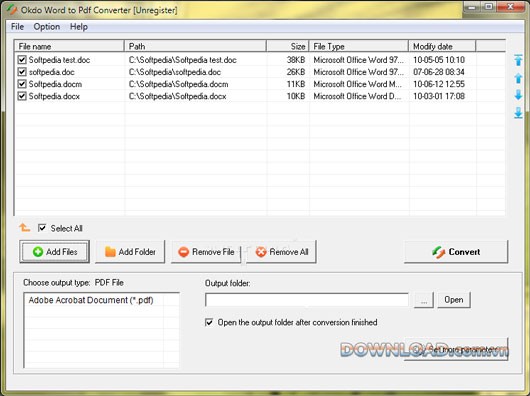This screenshot has width=530, height=396.
Task: Open the File menu
Action: coord(17,27)
